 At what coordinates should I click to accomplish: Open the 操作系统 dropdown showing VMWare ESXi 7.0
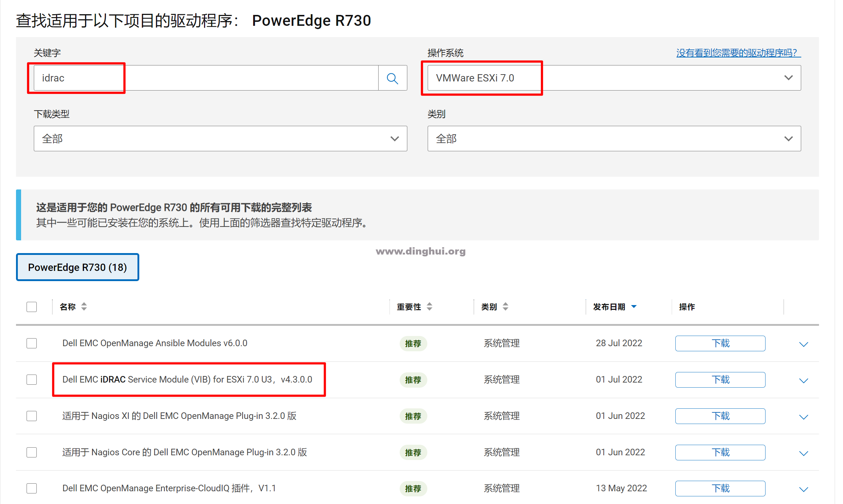click(x=614, y=78)
